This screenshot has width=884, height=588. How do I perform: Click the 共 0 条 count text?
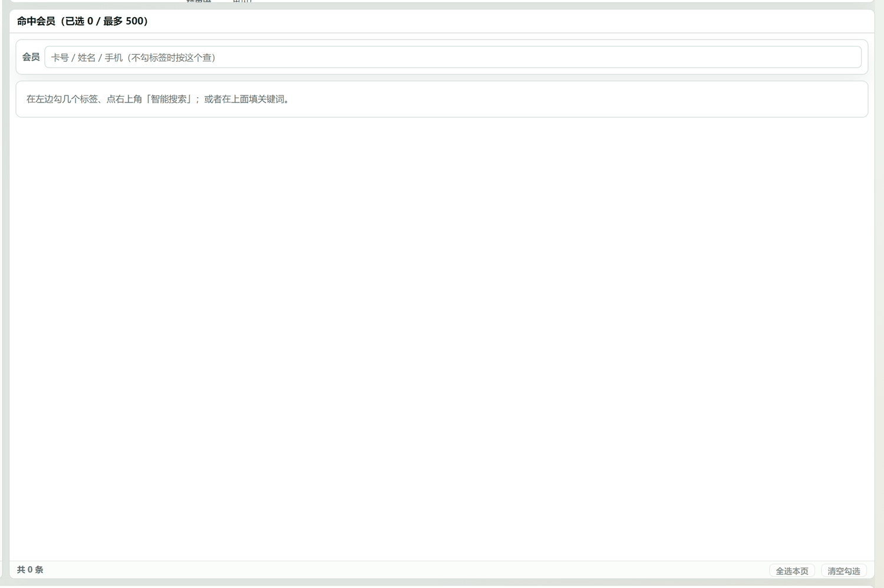pos(30,570)
